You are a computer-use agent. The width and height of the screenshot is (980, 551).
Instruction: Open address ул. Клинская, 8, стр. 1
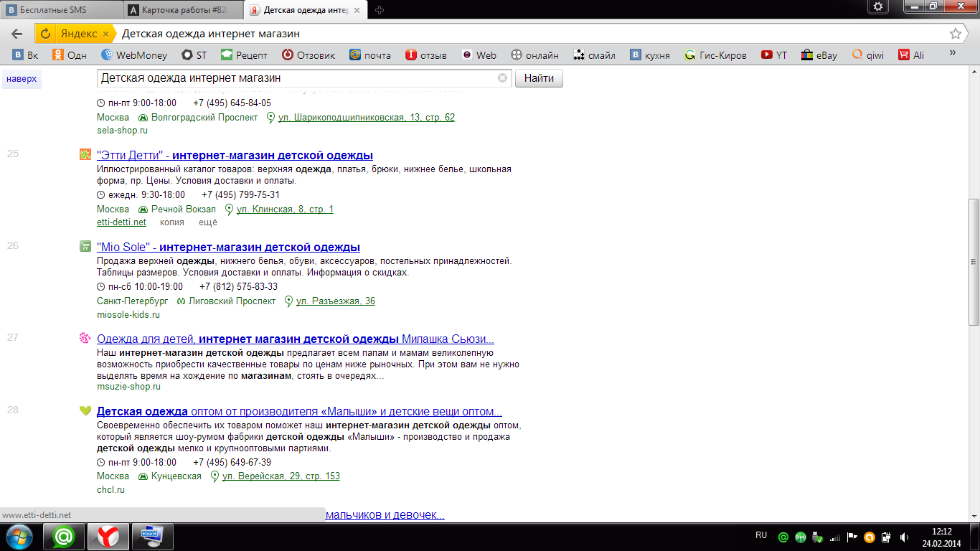285,209
